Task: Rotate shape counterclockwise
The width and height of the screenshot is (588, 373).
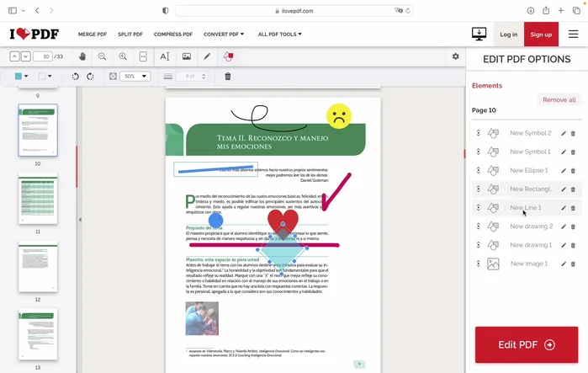Action: pyautogui.click(x=76, y=77)
